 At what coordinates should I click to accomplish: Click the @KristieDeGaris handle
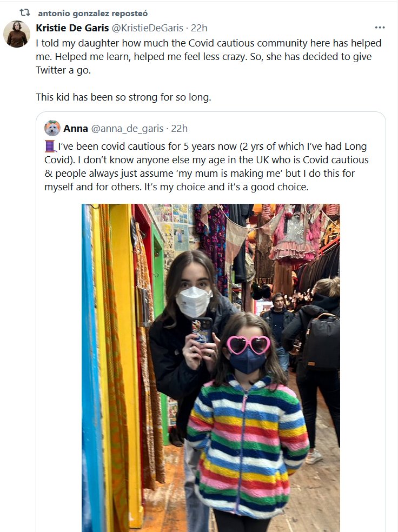[x=144, y=28]
